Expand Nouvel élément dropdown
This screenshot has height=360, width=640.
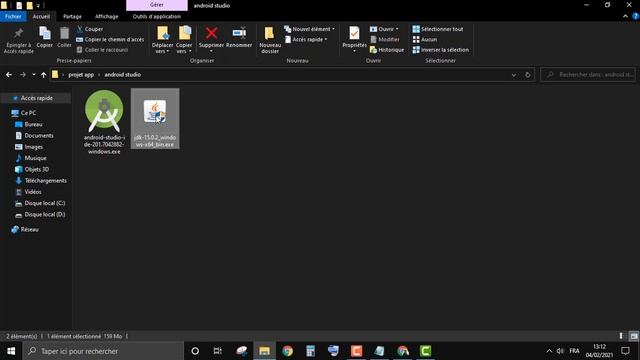click(310, 29)
